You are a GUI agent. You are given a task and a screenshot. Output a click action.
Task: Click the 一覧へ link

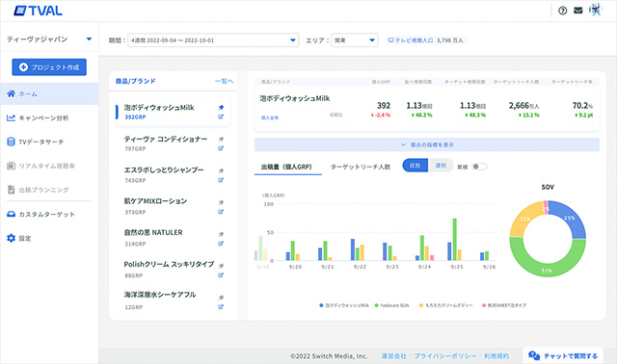(224, 81)
